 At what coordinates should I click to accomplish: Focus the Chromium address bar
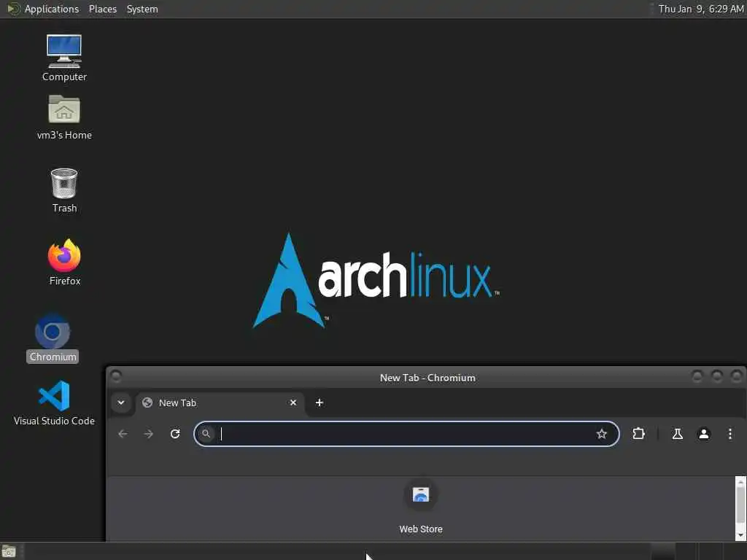point(406,434)
